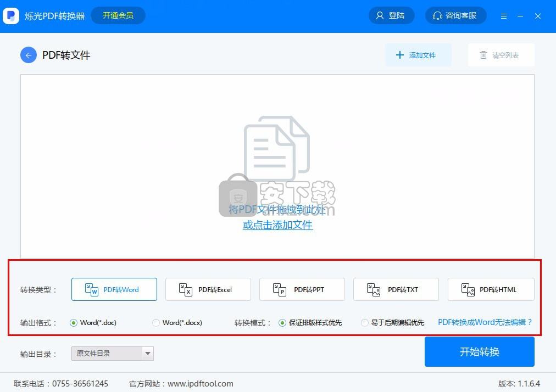Open PDF转换成Word无法编辑 help link
556x392 pixels.
click(485, 322)
